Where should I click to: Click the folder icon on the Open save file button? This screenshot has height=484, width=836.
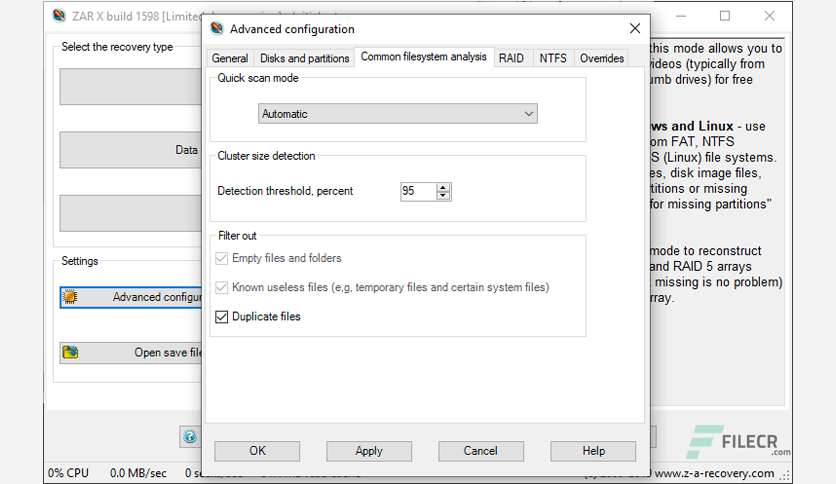[70, 352]
